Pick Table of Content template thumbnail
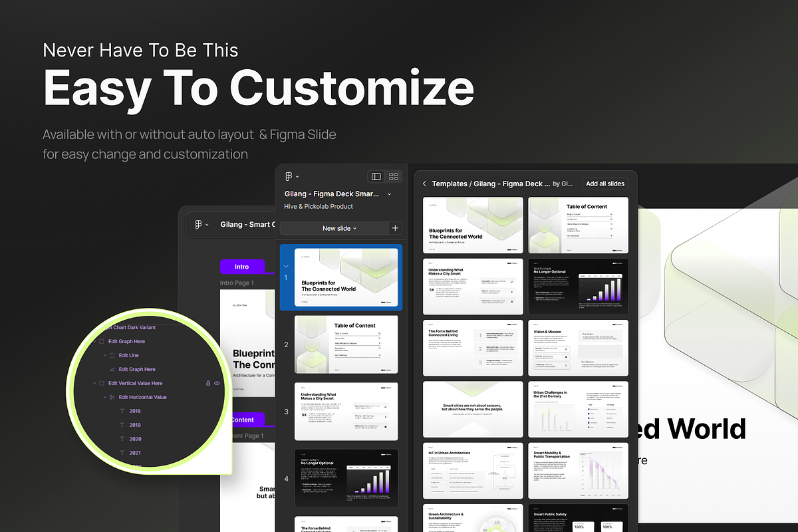 pos(578,225)
